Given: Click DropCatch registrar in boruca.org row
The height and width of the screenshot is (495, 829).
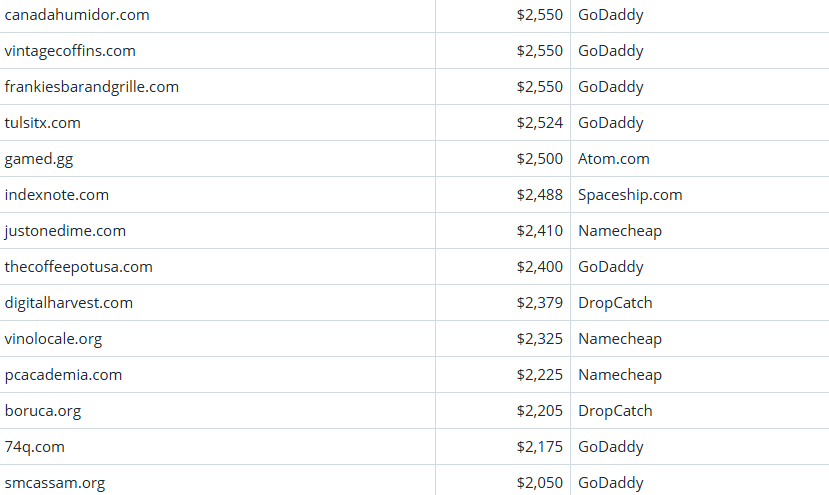Looking at the screenshot, I should [x=615, y=411].
